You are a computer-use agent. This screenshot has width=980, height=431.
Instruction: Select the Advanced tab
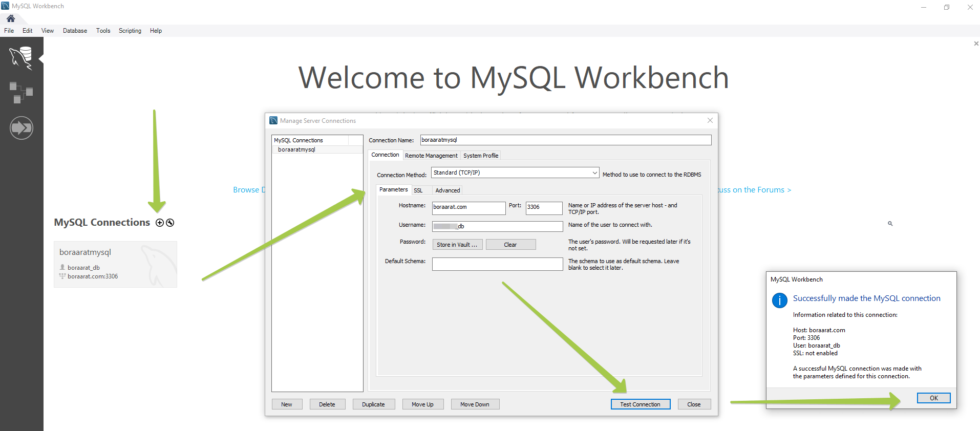click(x=448, y=190)
